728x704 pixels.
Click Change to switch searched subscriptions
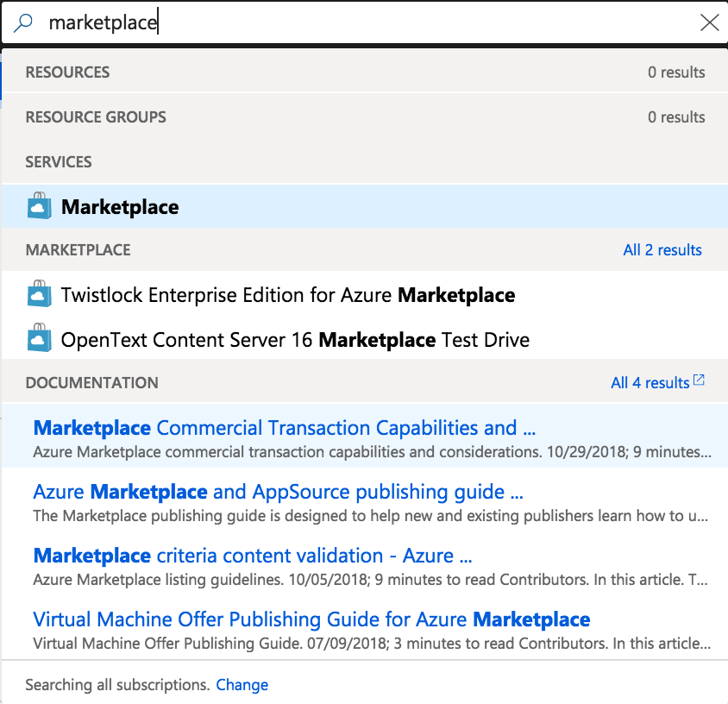coord(242,685)
